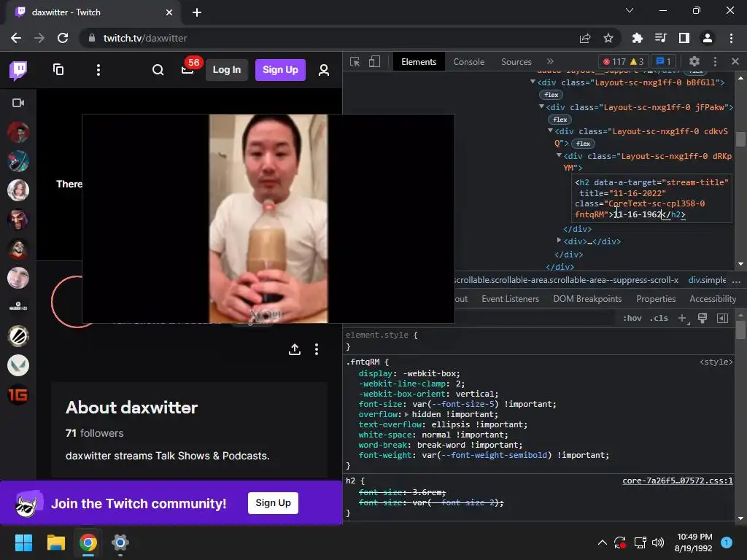Show more DevTools tabs chevron
Viewport: 747px width, 560px height.
[x=550, y=61]
